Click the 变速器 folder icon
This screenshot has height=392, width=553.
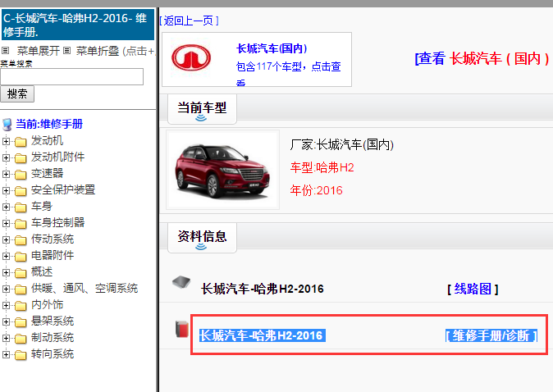point(21,175)
